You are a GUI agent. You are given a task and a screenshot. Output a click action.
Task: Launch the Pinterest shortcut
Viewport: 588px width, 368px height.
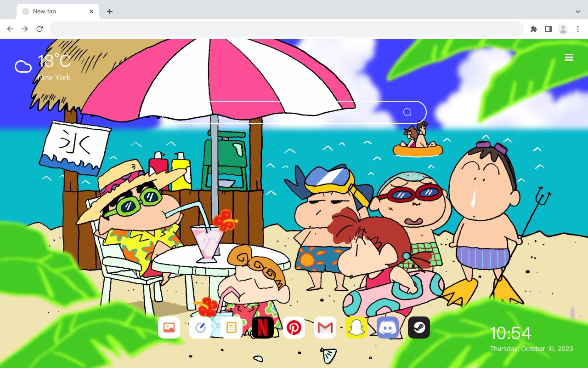[294, 328]
